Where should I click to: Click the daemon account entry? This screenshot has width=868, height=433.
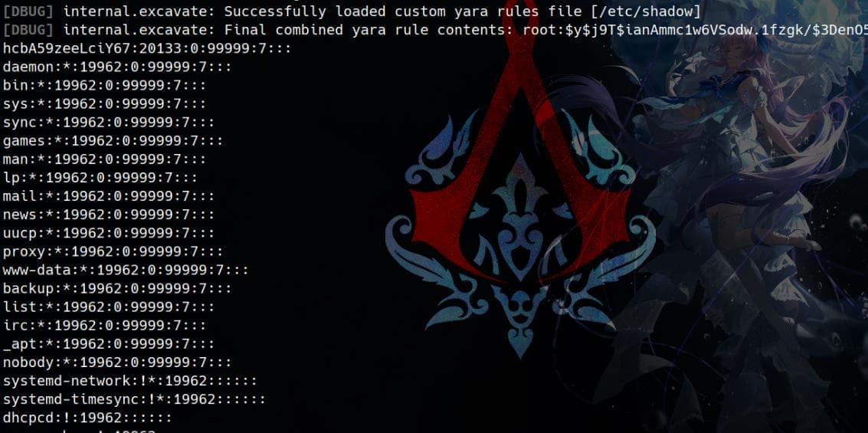117,67
